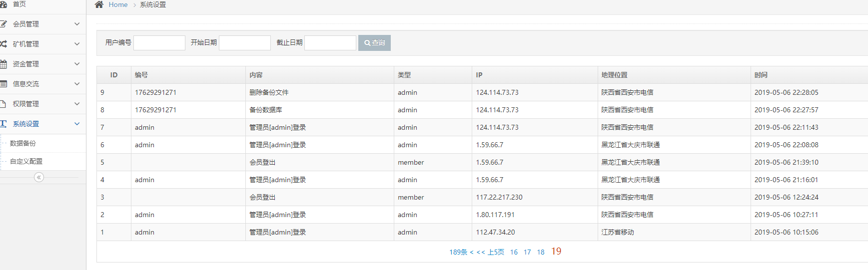
Task: Expand the 权限管理 chevron
Action: pos(77,104)
